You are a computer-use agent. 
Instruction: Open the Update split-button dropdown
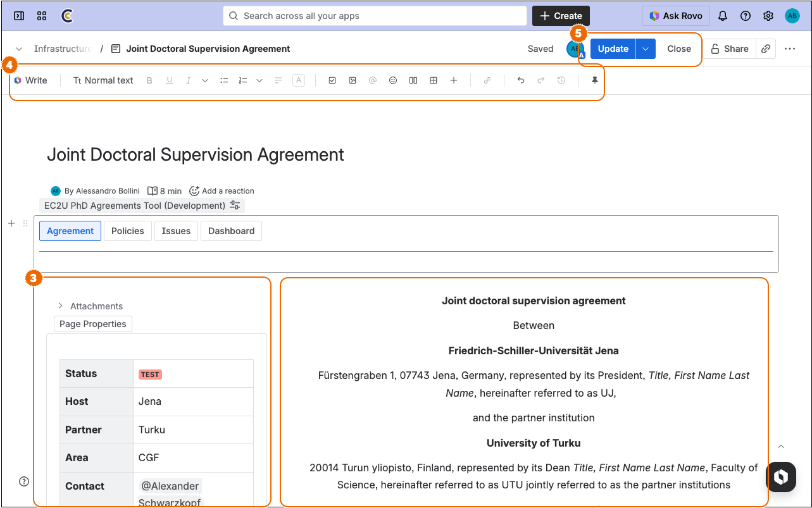click(x=644, y=48)
